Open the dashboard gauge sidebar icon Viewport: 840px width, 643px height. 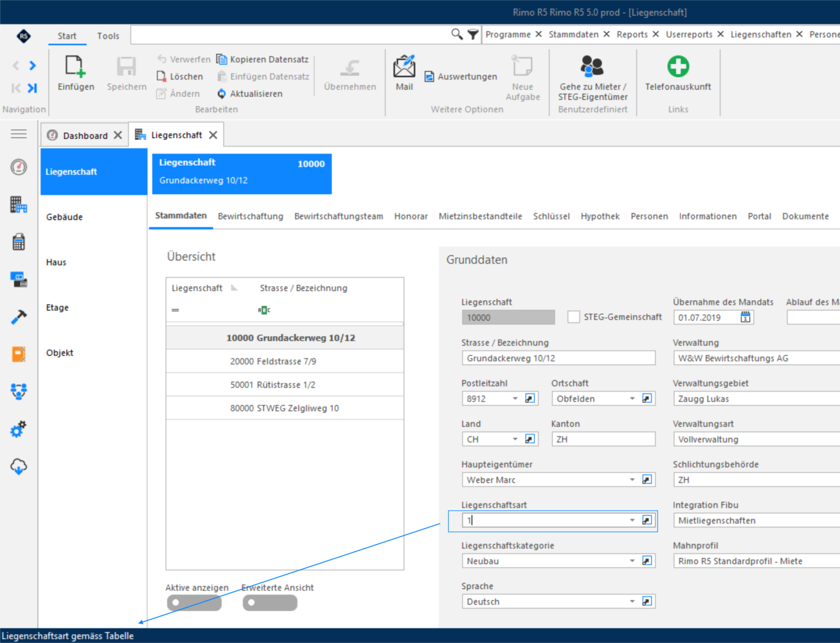[19, 167]
